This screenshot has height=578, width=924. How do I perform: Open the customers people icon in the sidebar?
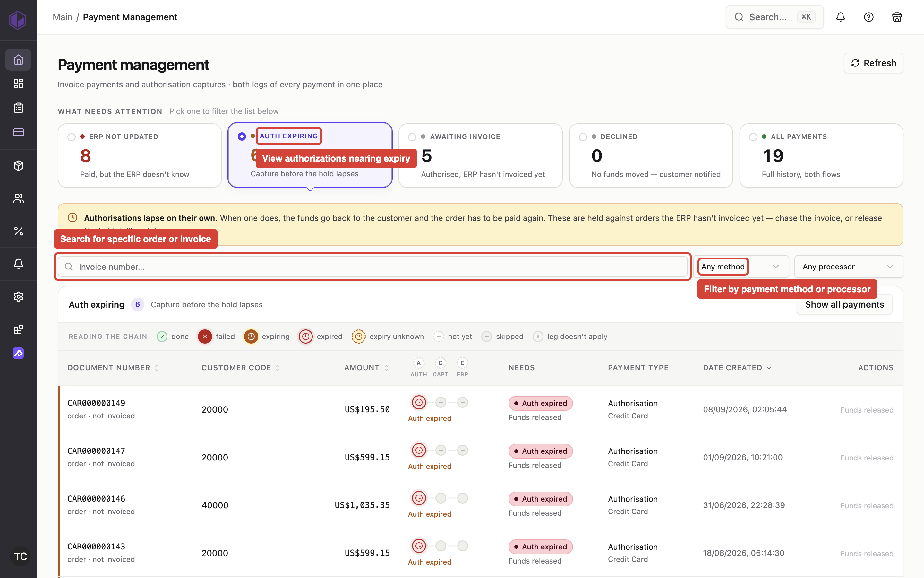coord(18,198)
